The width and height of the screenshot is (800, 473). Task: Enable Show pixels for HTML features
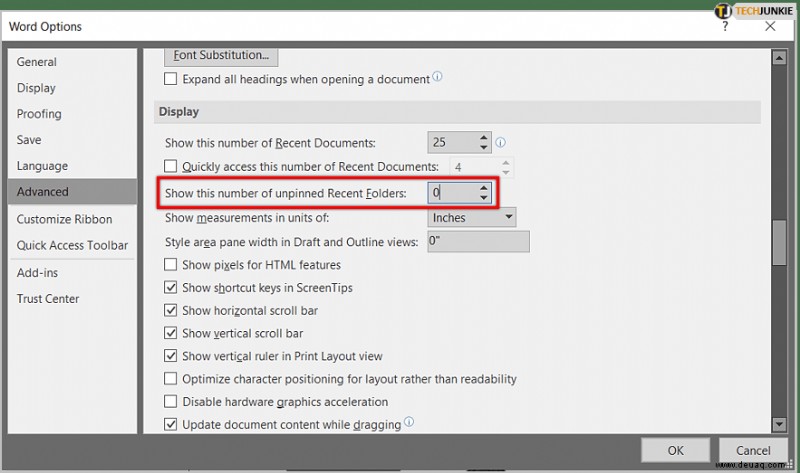[x=170, y=265]
